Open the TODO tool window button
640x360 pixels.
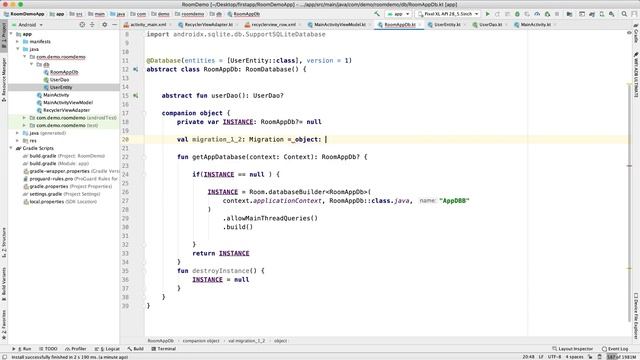click(x=48, y=349)
